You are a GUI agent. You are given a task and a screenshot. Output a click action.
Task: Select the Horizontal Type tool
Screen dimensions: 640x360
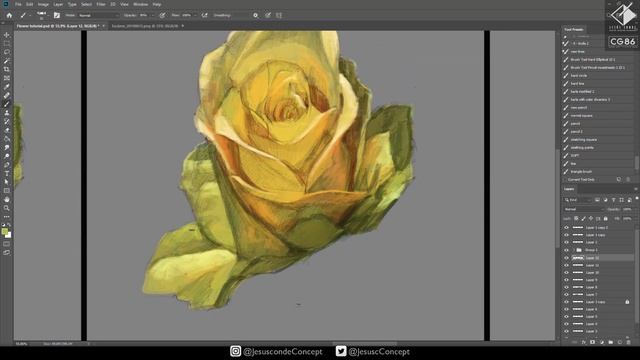7,173
